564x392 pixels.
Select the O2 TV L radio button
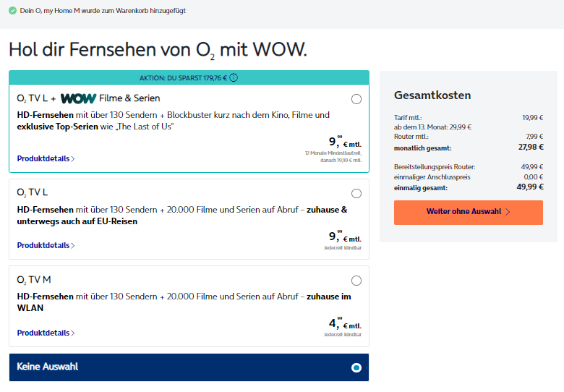coord(356,194)
